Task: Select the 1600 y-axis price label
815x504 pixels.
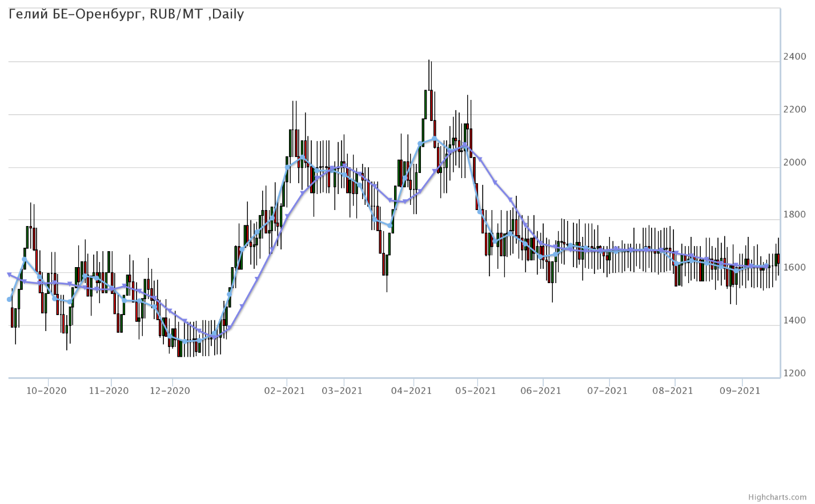Action: pos(795,268)
